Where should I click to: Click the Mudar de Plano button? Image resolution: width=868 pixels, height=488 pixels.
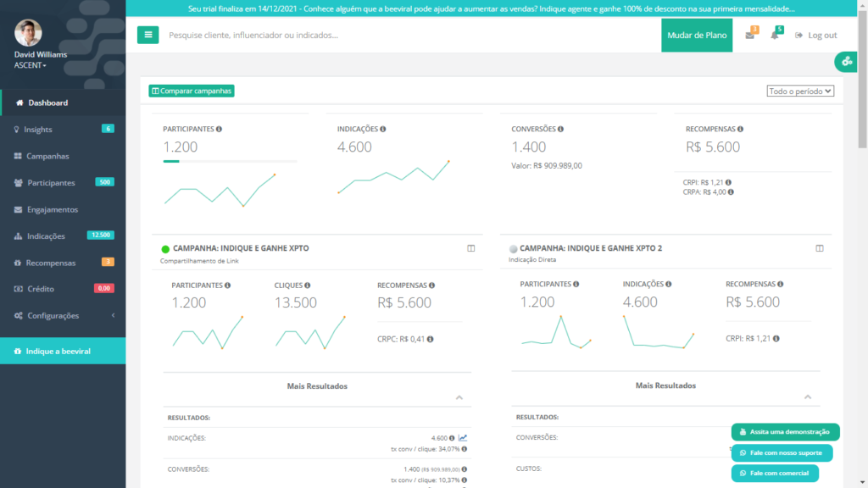697,35
